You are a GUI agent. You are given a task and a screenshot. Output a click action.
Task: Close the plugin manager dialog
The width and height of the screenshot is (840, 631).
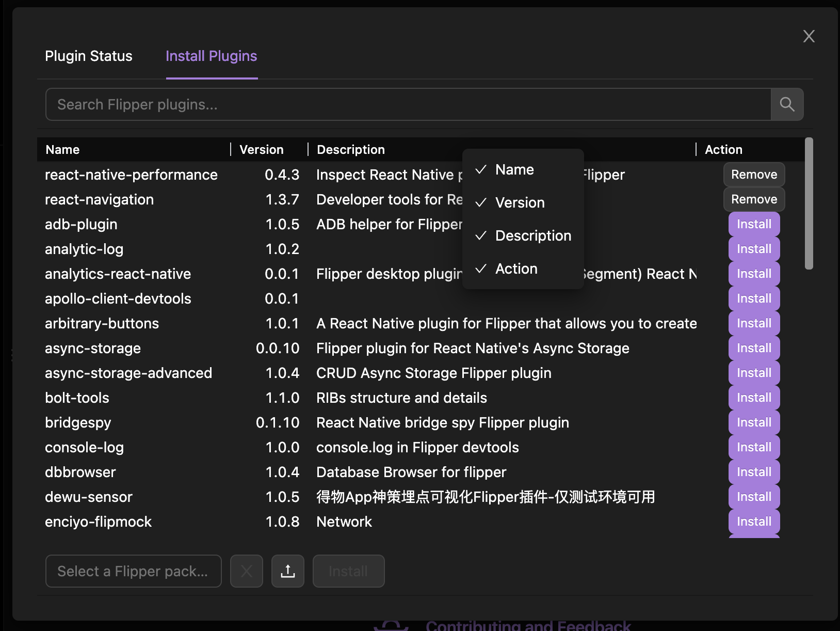click(x=809, y=36)
